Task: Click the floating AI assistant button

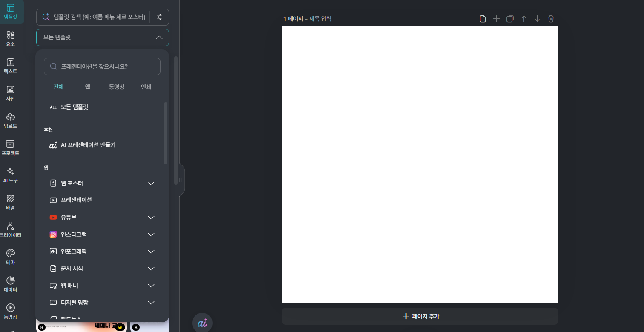Action: 202,323
